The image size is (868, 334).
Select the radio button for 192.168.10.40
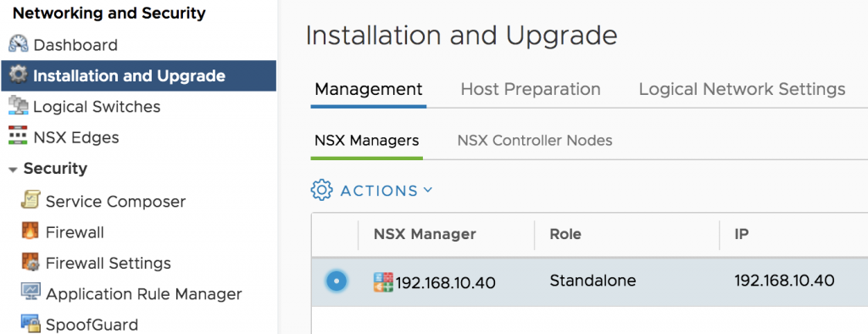point(336,281)
